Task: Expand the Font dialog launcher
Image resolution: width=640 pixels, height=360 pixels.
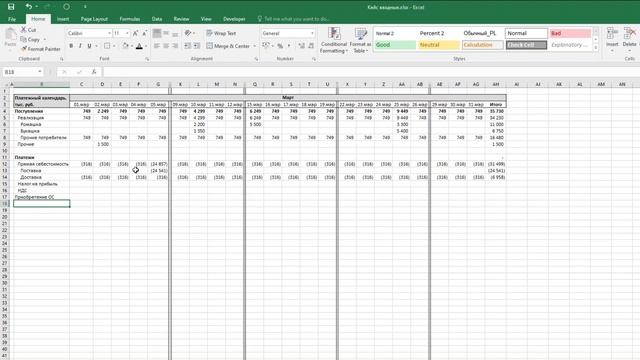Action: (147, 59)
